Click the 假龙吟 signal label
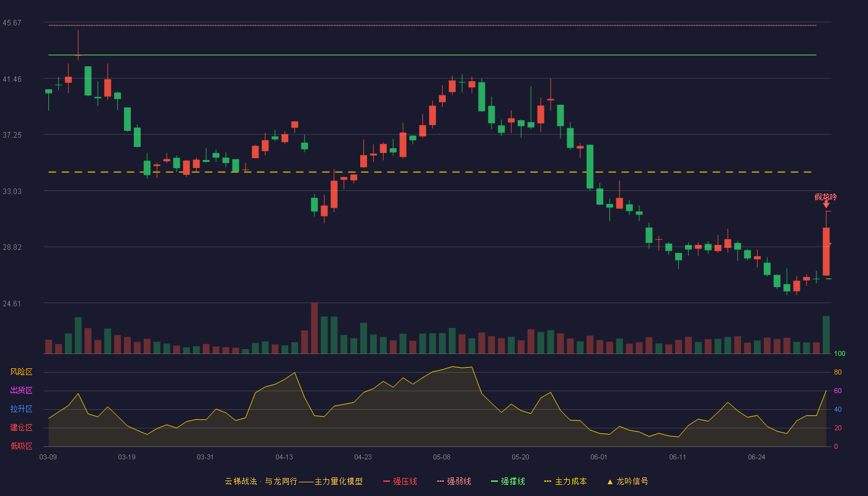 (826, 197)
